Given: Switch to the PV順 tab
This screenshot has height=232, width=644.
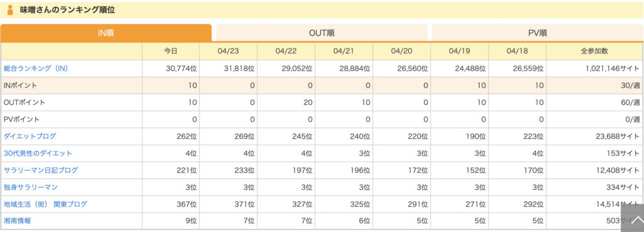Looking at the screenshot, I should pos(537,33).
